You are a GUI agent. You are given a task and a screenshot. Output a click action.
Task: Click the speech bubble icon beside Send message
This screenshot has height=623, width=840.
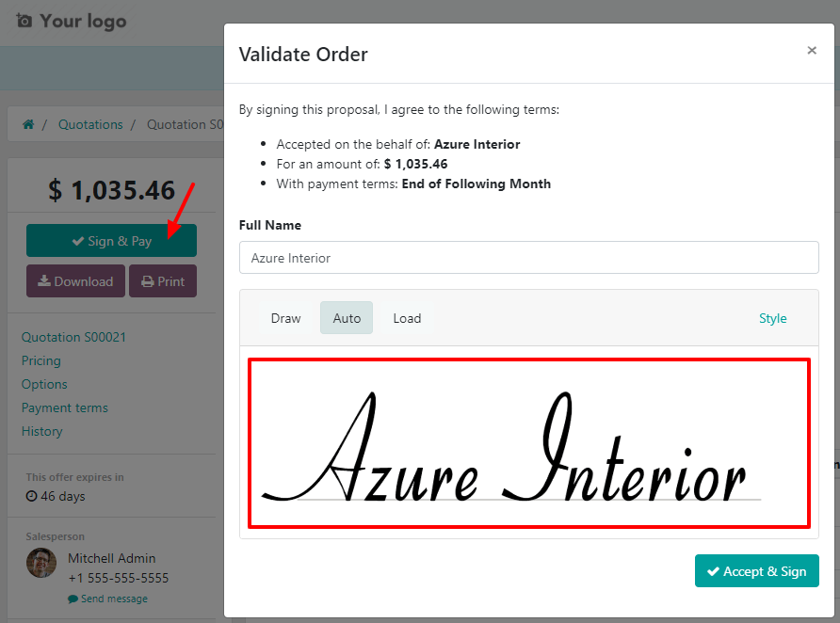pos(73,599)
